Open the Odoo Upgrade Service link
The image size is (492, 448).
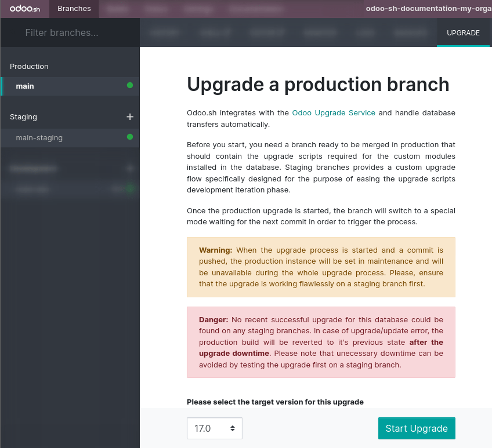click(334, 112)
